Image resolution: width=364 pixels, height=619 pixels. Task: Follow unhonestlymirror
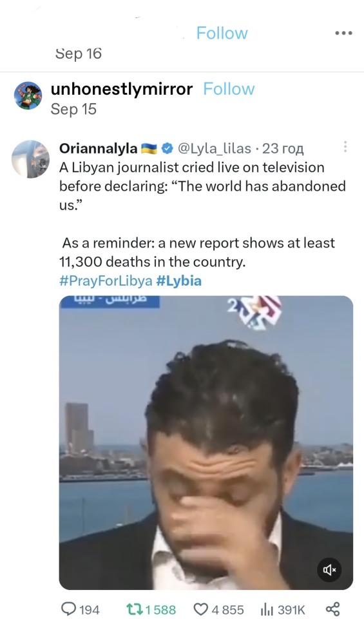229,89
